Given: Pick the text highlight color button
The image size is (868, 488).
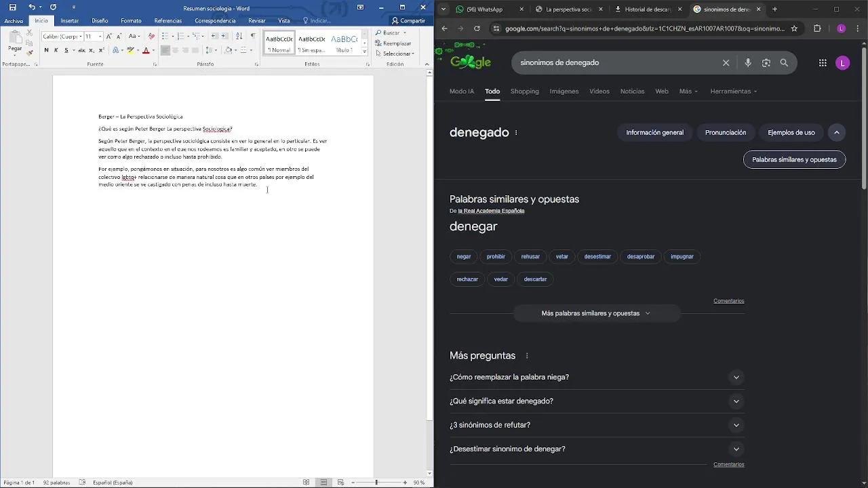Looking at the screenshot, I should tap(131, 50).
